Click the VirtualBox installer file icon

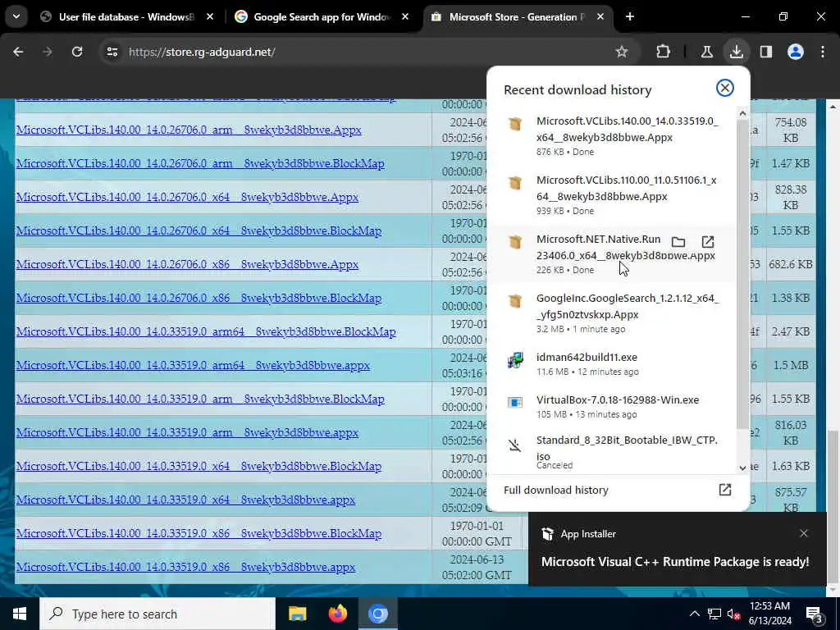pyautogui.click(x=515, y=402)
